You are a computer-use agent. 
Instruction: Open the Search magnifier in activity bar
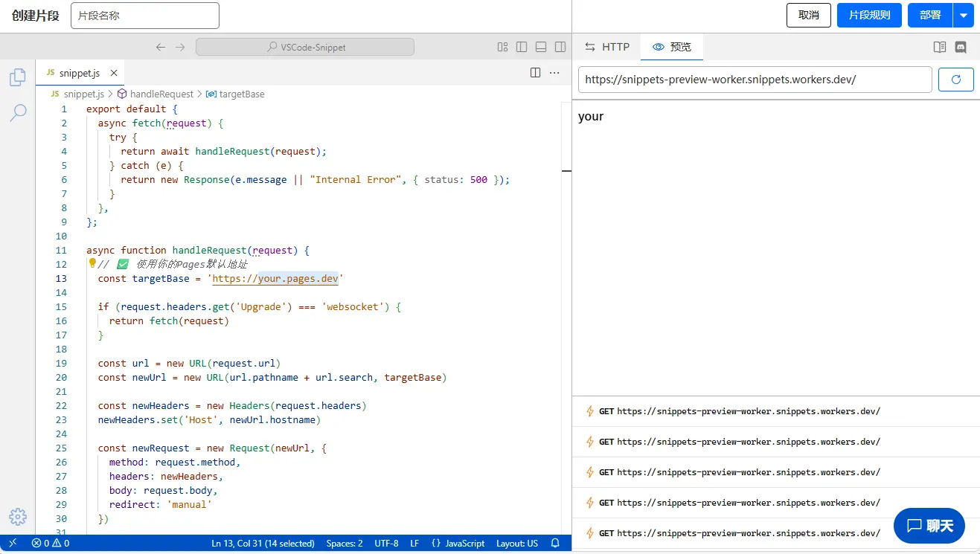click(x=18, y=112)
